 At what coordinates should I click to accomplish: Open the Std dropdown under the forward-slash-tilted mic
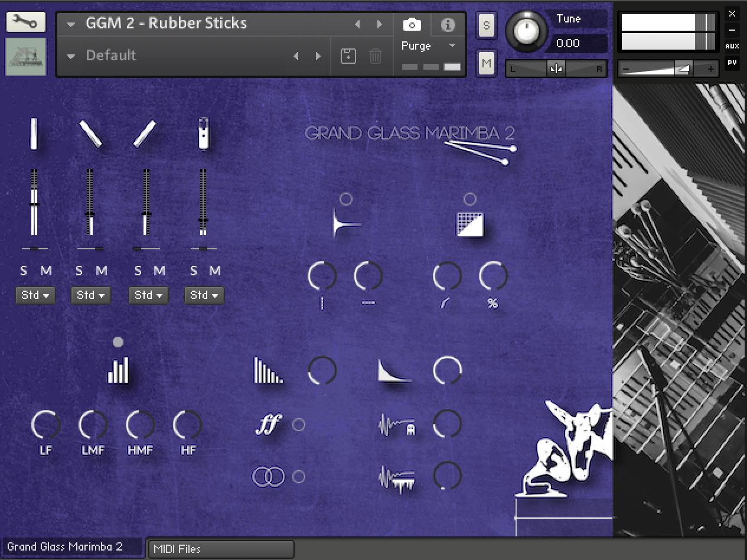pyautogui.click(x=148, y=295)
